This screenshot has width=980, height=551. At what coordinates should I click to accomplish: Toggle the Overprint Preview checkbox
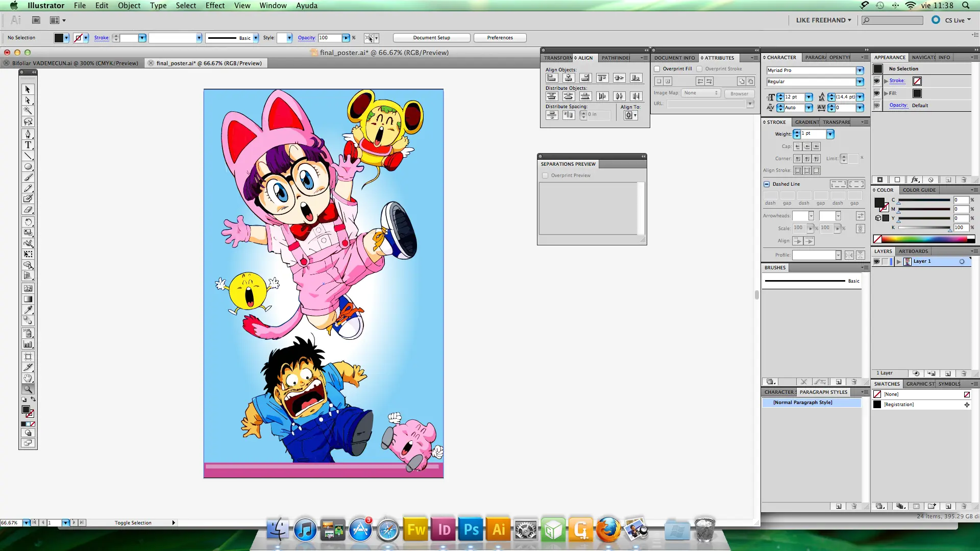click(545, 176)
